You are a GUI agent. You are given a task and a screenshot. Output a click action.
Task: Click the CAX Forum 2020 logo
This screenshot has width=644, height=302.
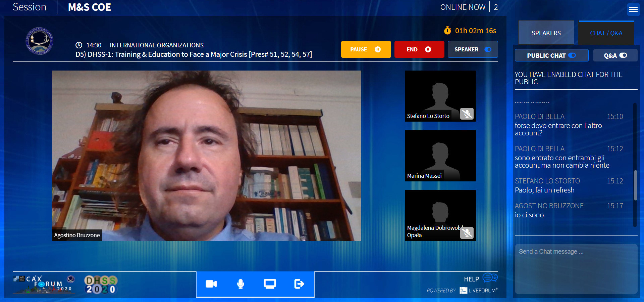pos(44,285)
